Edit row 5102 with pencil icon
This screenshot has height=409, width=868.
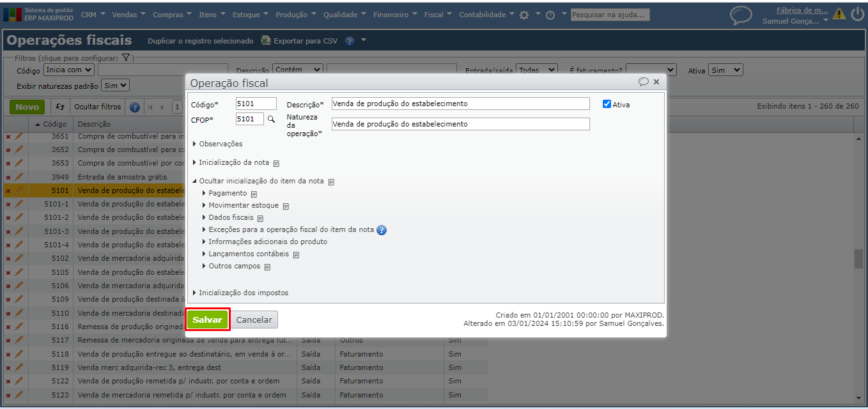tap(19, 258)
